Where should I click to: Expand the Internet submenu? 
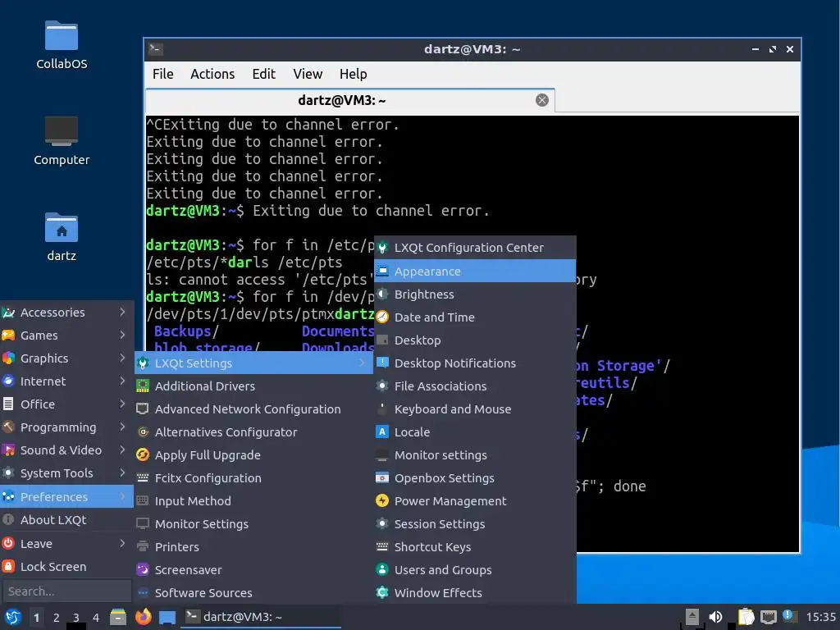(66, 381)
